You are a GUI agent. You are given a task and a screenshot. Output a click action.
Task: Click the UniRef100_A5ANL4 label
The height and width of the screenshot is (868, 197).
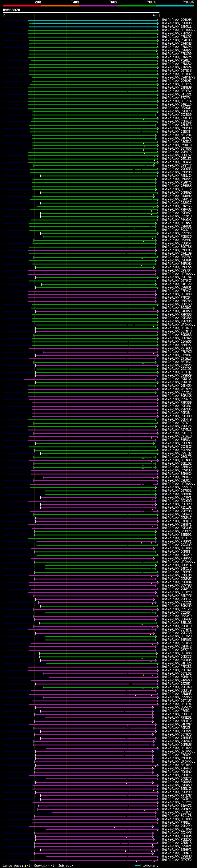[177, 61]
